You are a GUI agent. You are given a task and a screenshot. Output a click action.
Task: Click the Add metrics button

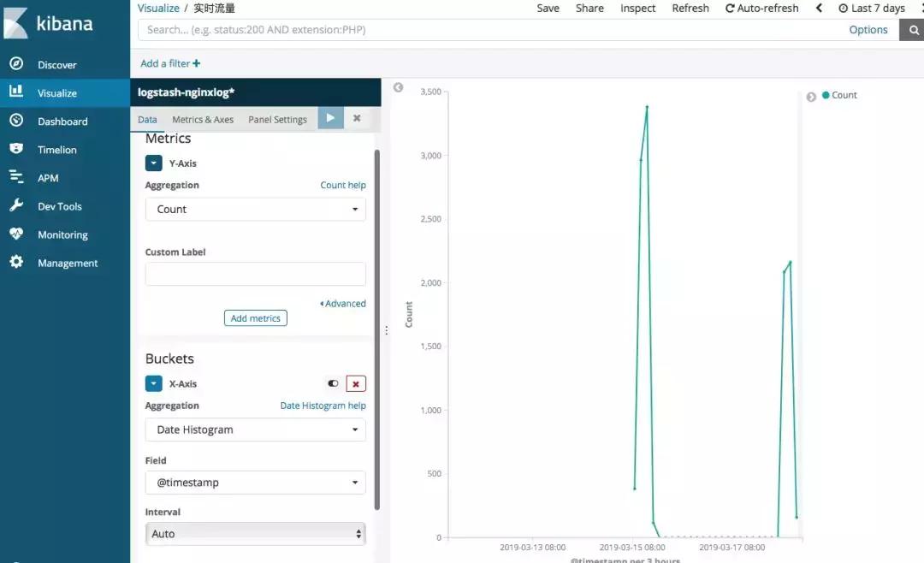click(x=255, y=317)
